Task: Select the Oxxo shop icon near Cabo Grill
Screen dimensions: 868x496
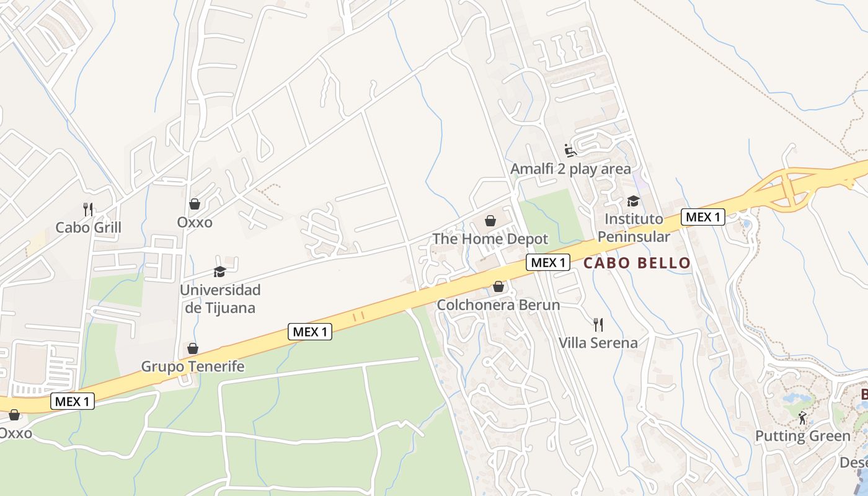Action: [195, 204]
